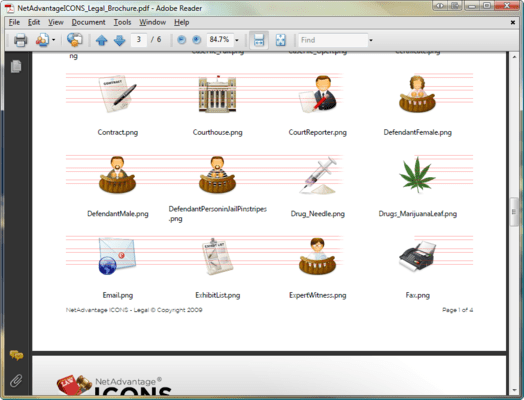
Task: Click the ExpertWitness icon image
Action: click(x=318, y=256)
